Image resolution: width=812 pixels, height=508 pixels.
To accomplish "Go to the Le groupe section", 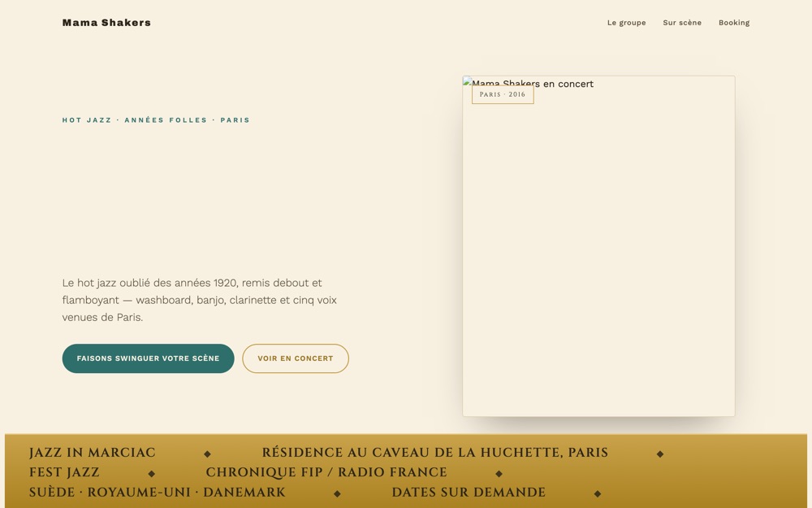I will (x=626, y=22).
